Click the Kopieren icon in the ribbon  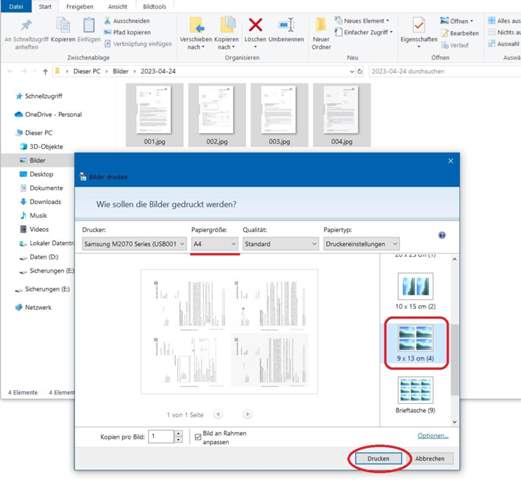(63, 26)
